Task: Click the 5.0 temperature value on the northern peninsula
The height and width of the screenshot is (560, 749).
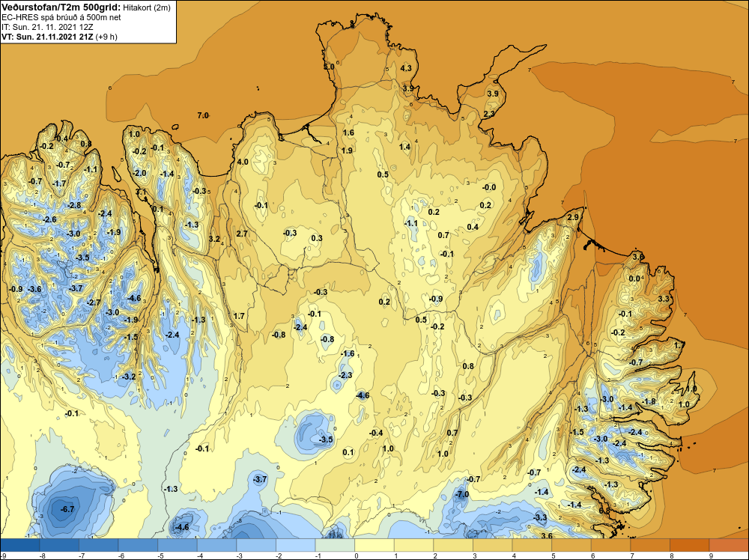Action: point(329,67)
